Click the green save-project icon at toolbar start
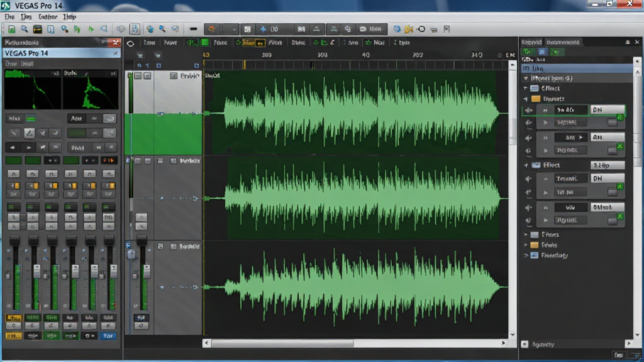644x362 pixels. [x=11, y=29]
